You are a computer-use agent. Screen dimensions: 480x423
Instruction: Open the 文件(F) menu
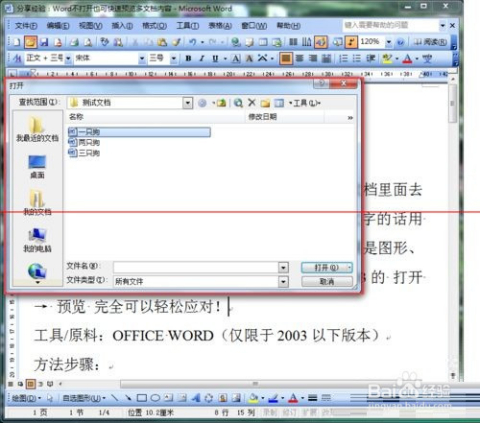(x=26, y=26)
